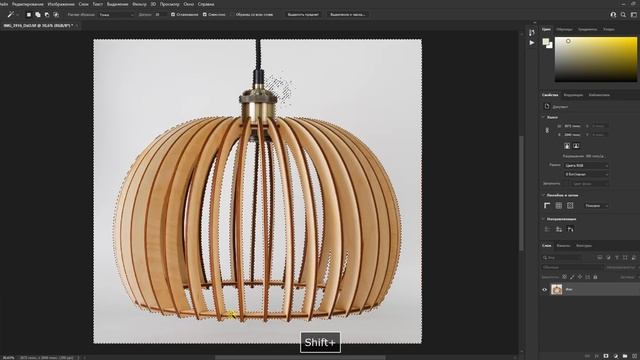Viewport: 640px width, 360px height.
Task: Open the layer blend mode dropdown
Action: click(x=572, y=267)
